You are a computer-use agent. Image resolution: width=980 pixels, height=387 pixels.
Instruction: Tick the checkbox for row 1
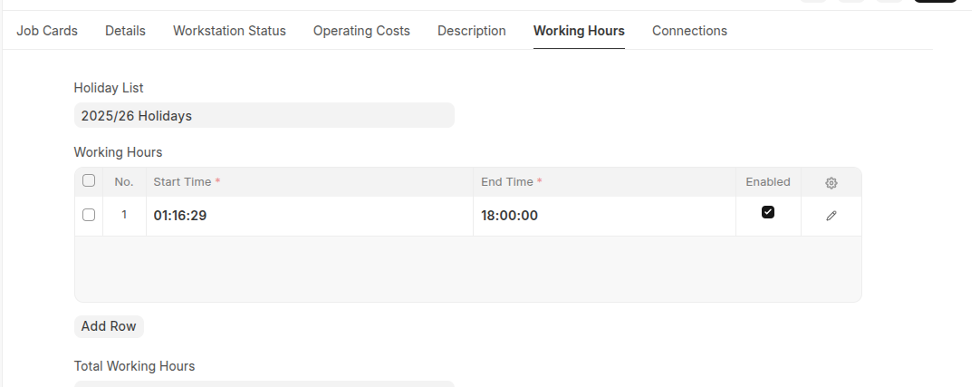[x=89, y=215]
